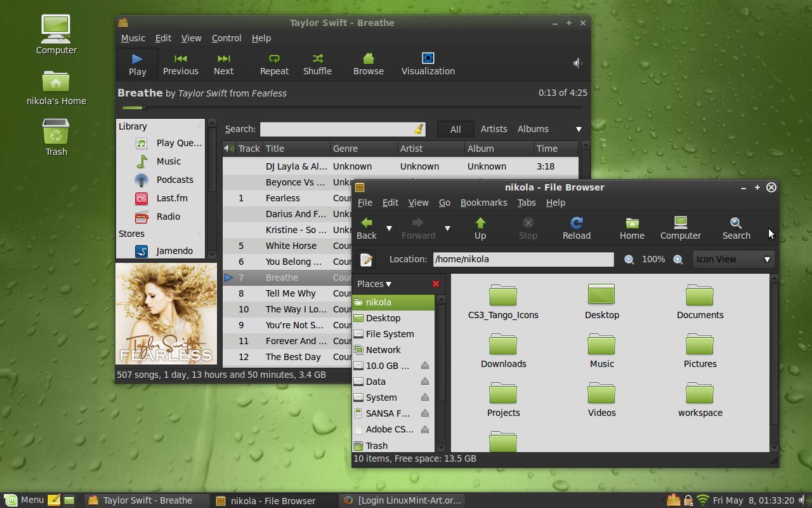812x508 pixels.
Task: Toggle Repeat mode in Rhythmbox
Action: click(274, 65)
